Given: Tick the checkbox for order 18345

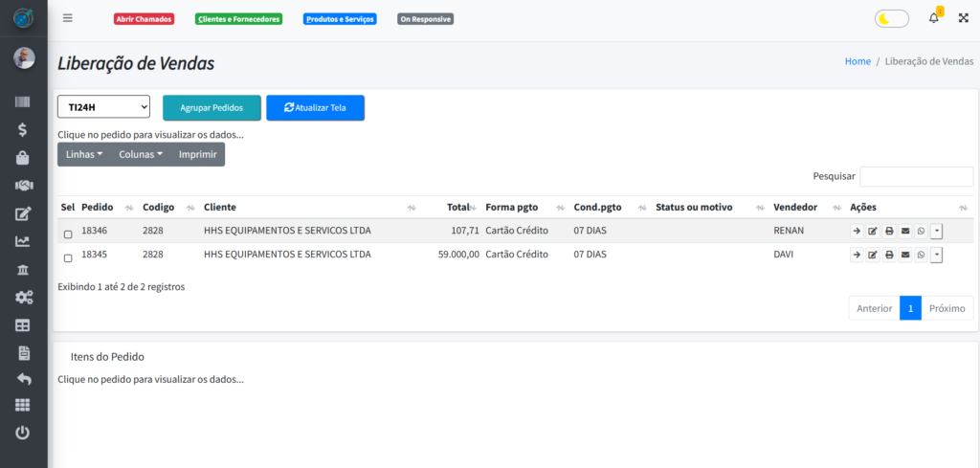Looking at the screenshot, I should (68, 258).
